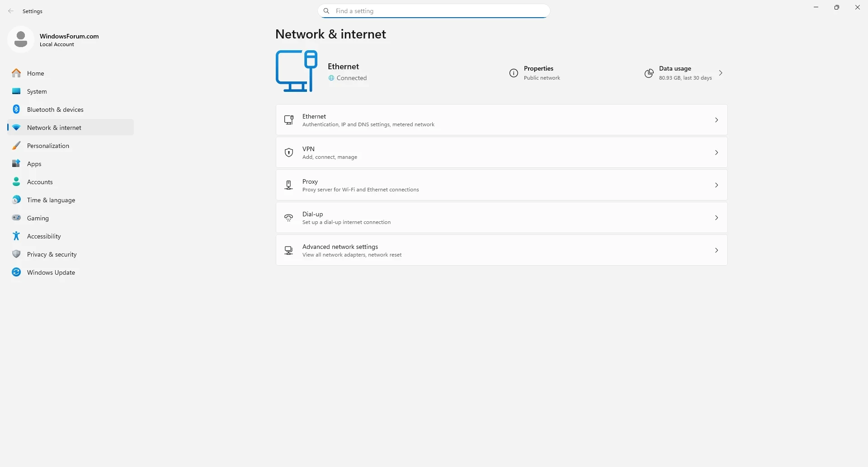Click the System monitor icon
The height and width of the screenshot is (467, 868).
click(x=16, y=91)
